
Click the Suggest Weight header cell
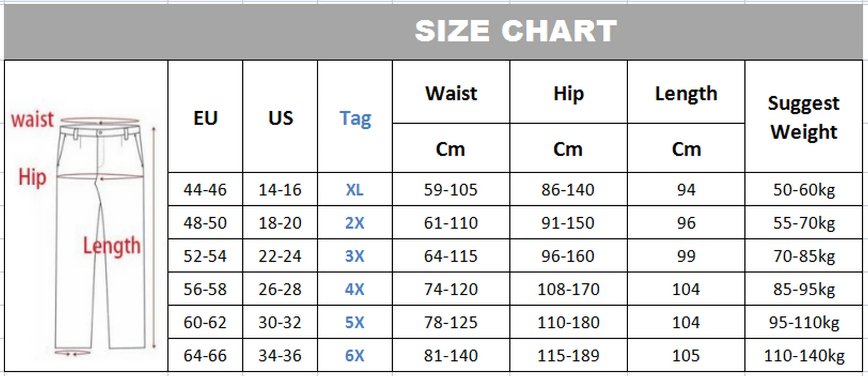[x=803, y=117]
